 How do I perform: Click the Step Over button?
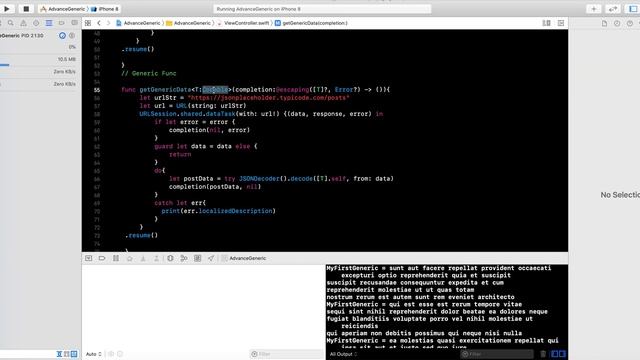coord(129,258)
